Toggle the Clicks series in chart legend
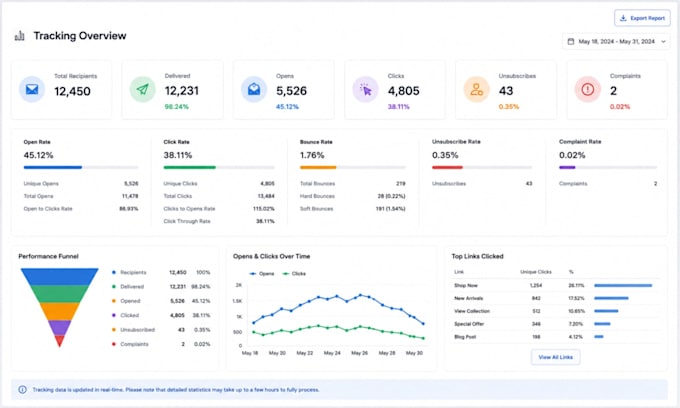This screenshot has width=680, height=408. [294, 274]
